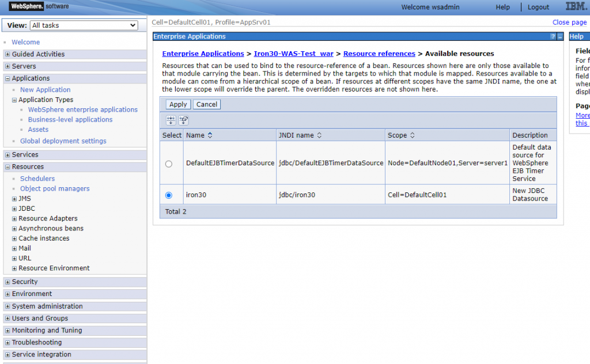The width and height of the screenshot is (590, 364).
Task: Expand Guided Activities section
Action: [x=7, y=54]
